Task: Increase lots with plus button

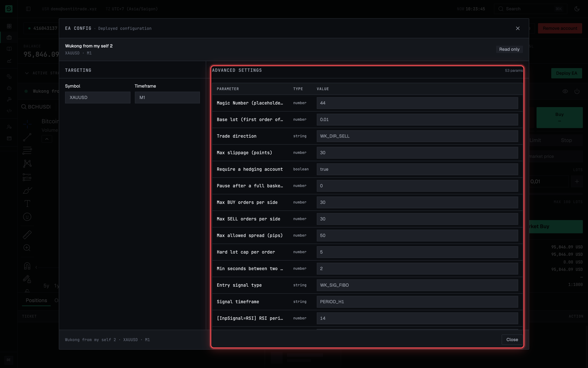Action: pos(577,181)
